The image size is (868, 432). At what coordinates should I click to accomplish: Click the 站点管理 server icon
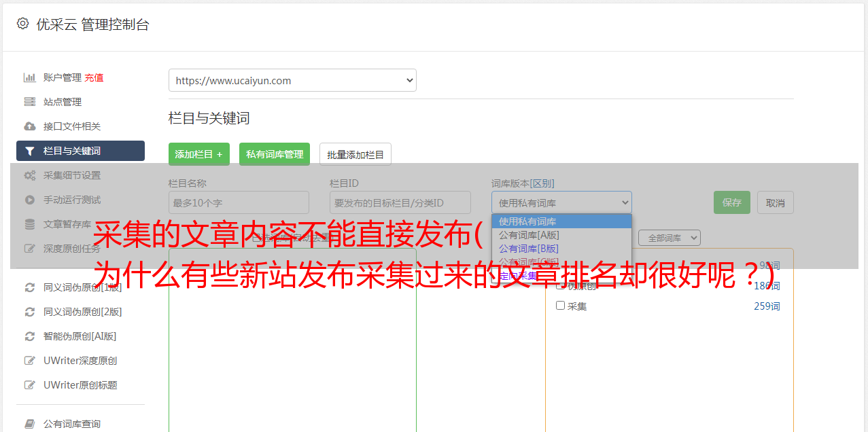(29, 102)
